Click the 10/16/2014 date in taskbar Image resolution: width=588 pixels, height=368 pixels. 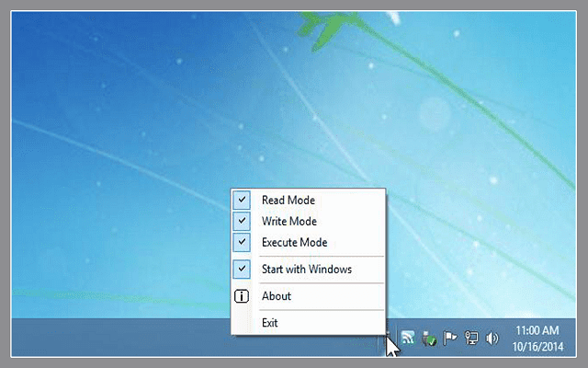pyautogui.click(x=537, y=345)
